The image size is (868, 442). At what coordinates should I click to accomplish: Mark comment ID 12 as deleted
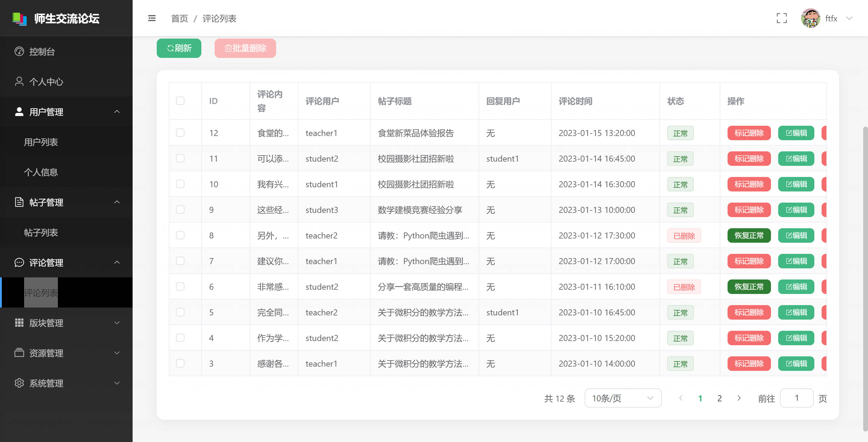tap(749, 133)
